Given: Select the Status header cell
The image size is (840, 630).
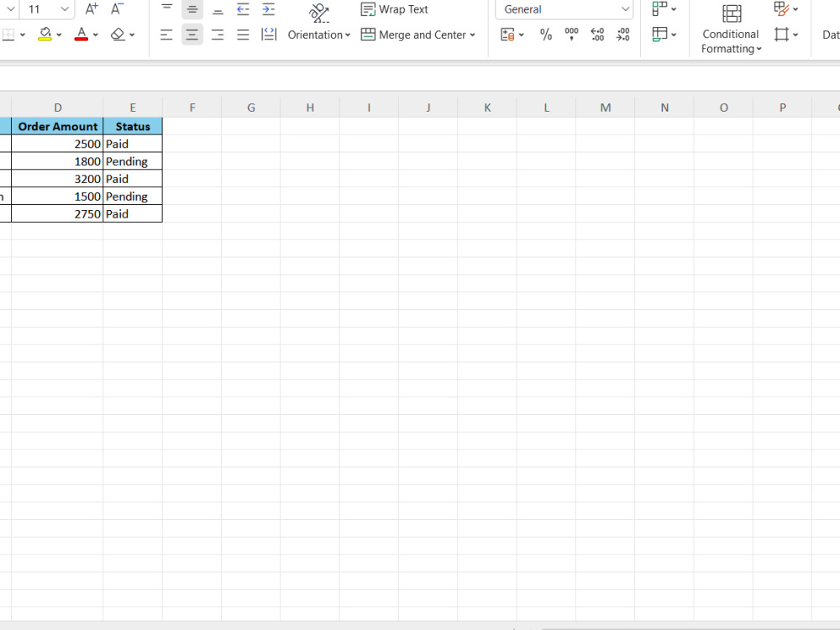Looking at the screenshot, I should (133, 127).
